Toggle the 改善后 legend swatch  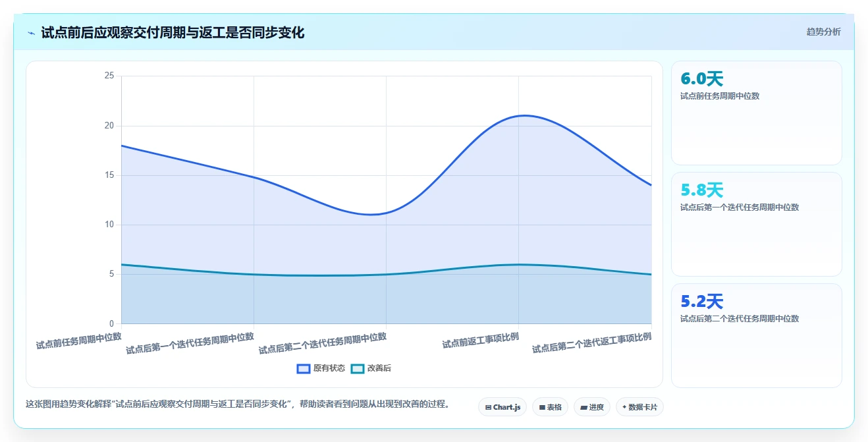(358, 368)
